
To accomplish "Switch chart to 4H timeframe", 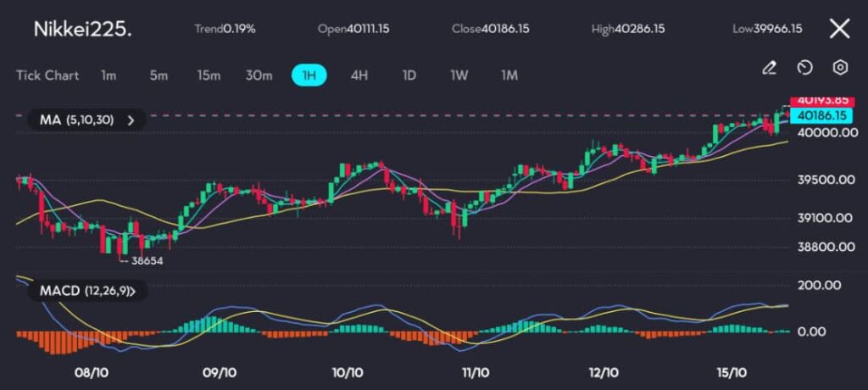I will pyautogui.click(x=359, y=75).
